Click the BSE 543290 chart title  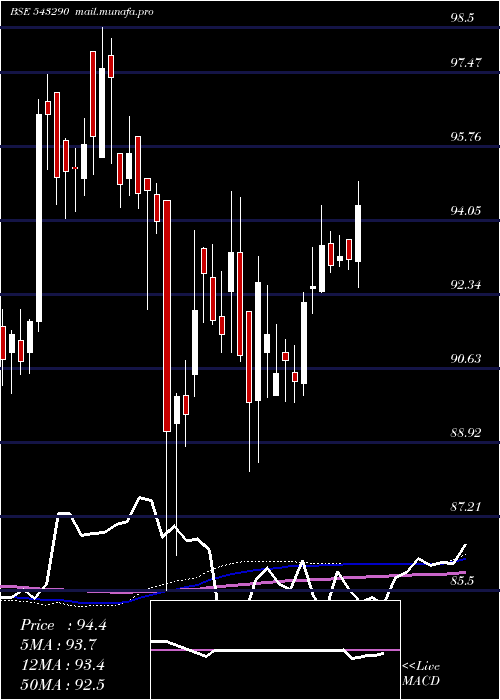click(40, 12)
